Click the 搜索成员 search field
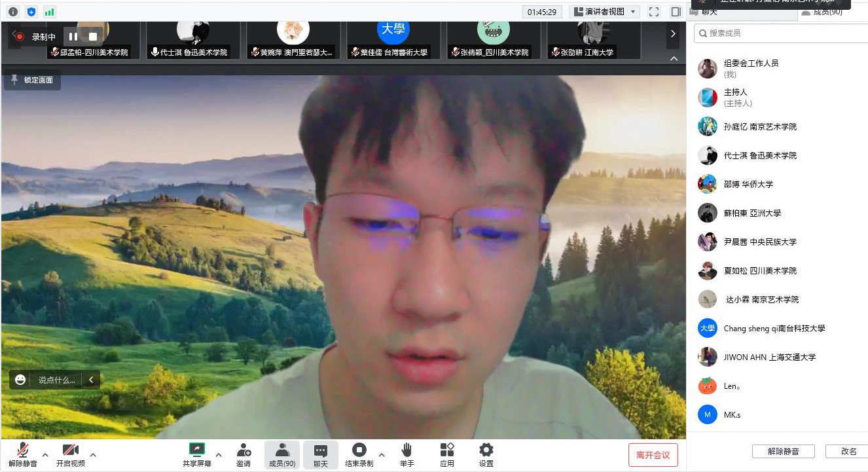This screenshot has height=472, width=868. (781, 33)
